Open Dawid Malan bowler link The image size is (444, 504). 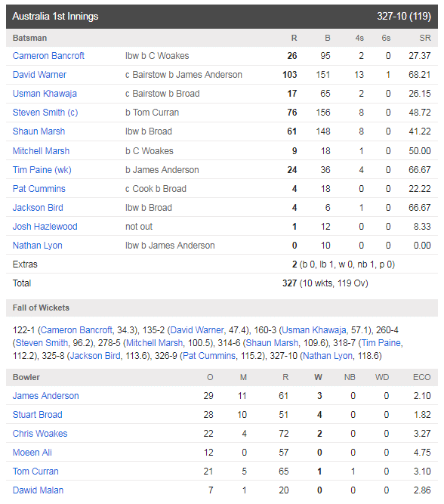(x=38, y=490)
